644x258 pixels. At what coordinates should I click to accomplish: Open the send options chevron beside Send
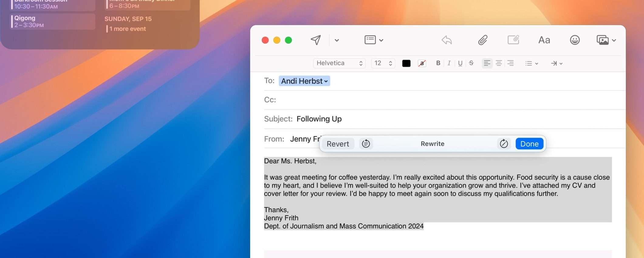click(337, 40)
